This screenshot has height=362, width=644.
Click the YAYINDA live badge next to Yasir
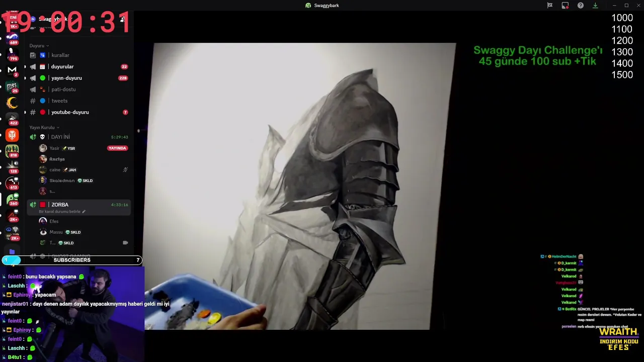pos(117,148)
